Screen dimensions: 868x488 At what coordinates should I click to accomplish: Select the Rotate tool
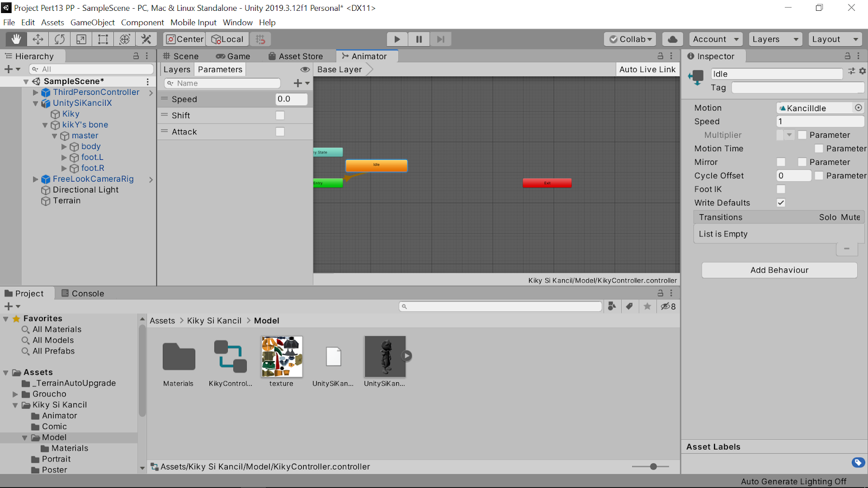(x=60, y=39)
